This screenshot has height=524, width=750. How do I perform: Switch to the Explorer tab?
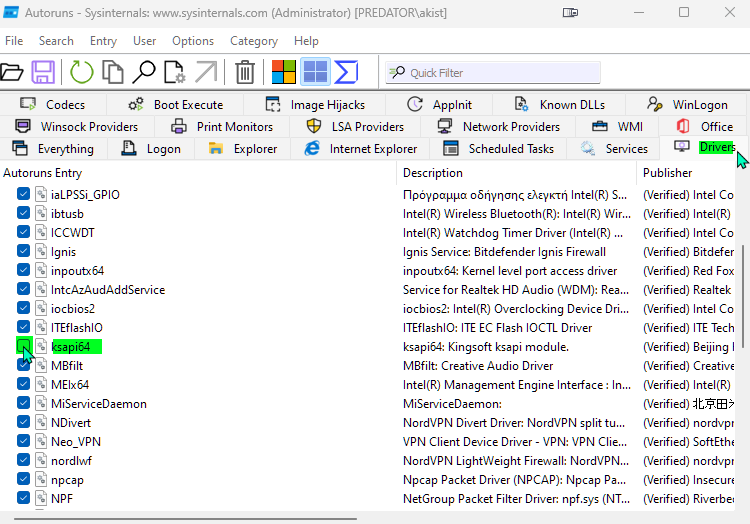pyautogui.click(x=243, y=149)
